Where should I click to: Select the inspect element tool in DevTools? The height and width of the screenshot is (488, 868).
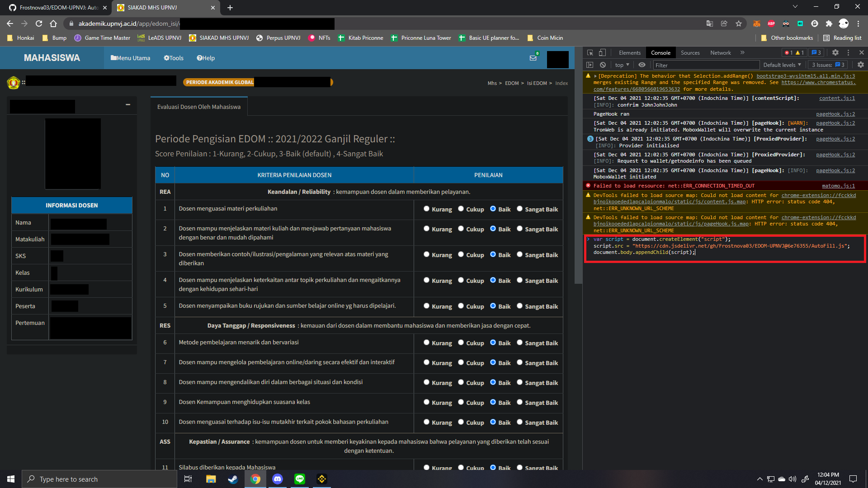(590, 52)
